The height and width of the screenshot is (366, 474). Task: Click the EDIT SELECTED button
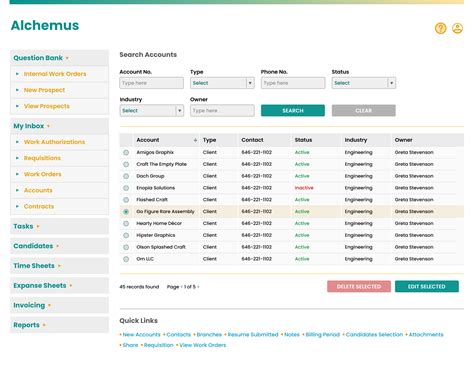click(427, 287)
